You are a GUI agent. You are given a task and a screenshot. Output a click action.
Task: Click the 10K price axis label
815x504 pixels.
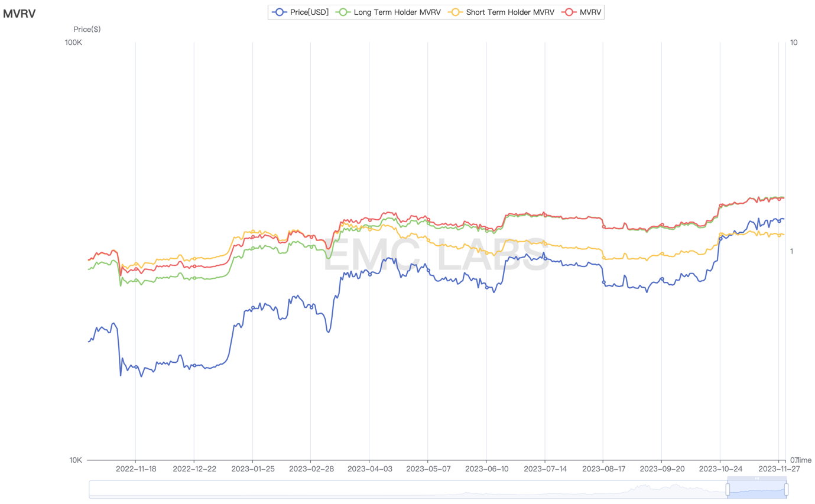click(x=74, y=460)
